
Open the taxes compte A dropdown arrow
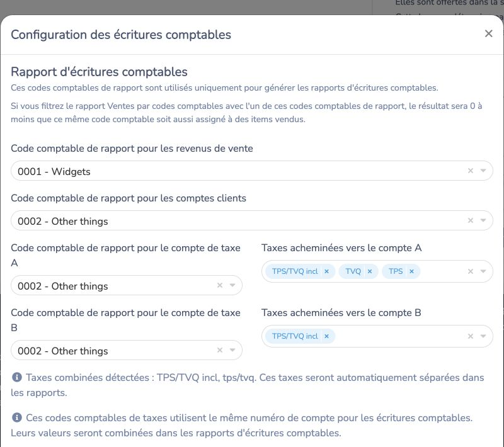483,271
